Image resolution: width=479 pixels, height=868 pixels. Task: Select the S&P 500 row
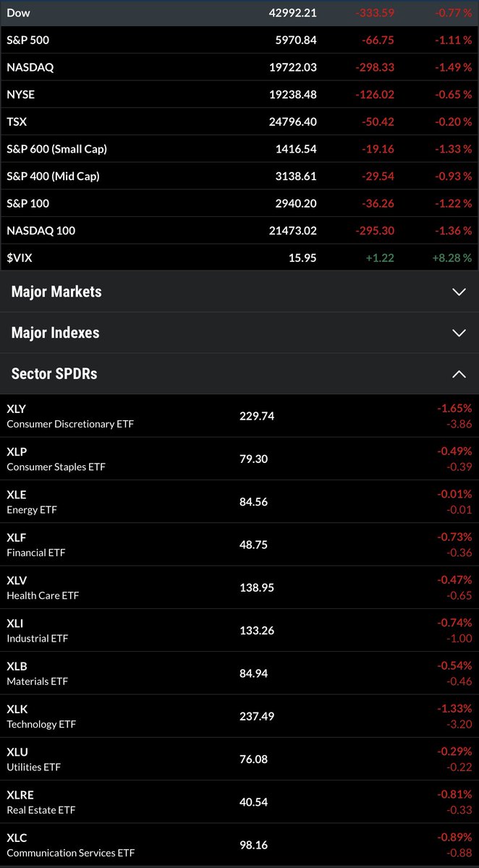click(239, 41)
